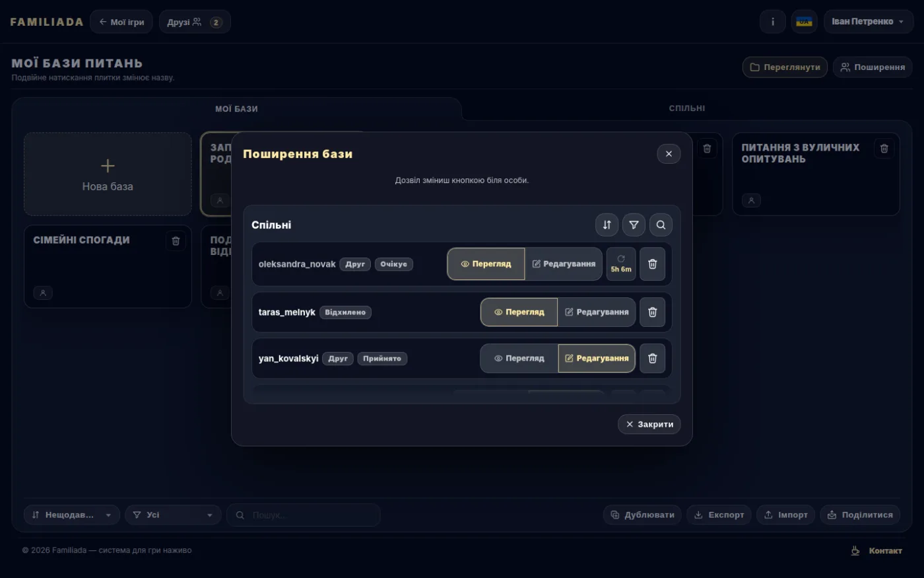
Task: Click the Експорт button
Action: coord(719,515)
